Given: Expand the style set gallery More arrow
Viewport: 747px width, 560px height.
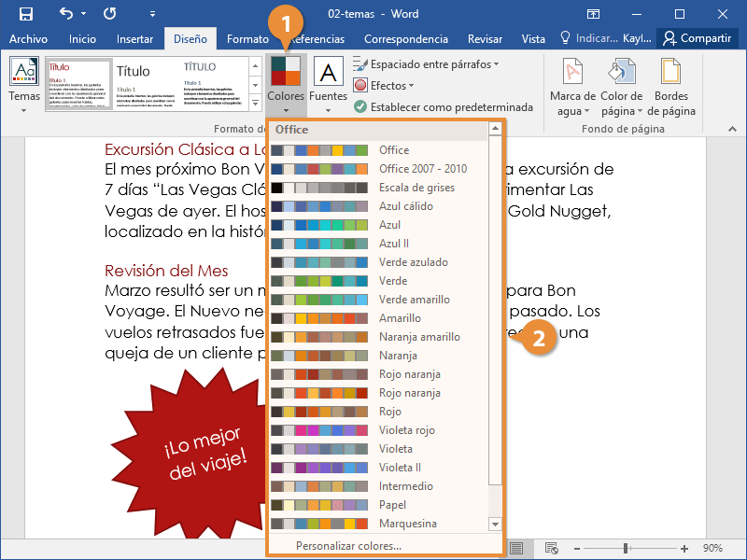Looking at the screenshot, I should pos(255,103).
